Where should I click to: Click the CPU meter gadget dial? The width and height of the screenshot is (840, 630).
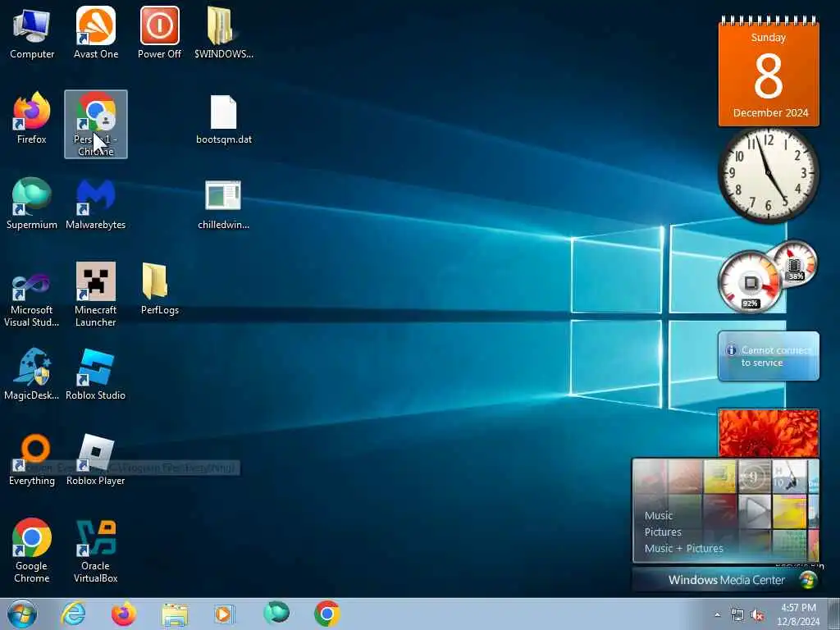(750, 282)
